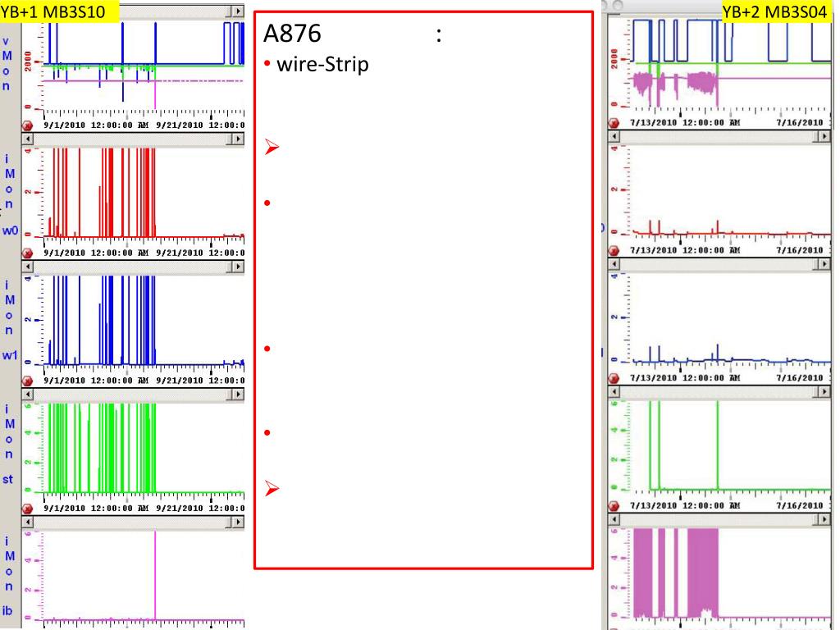Click right scroll arrow above the vMon plot
Screen dimensions: 840x630
point(238,11)
